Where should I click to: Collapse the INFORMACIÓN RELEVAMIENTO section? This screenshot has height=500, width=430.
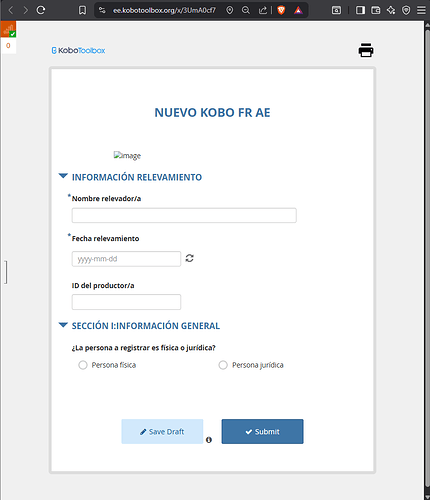click(x=63, y=176)
